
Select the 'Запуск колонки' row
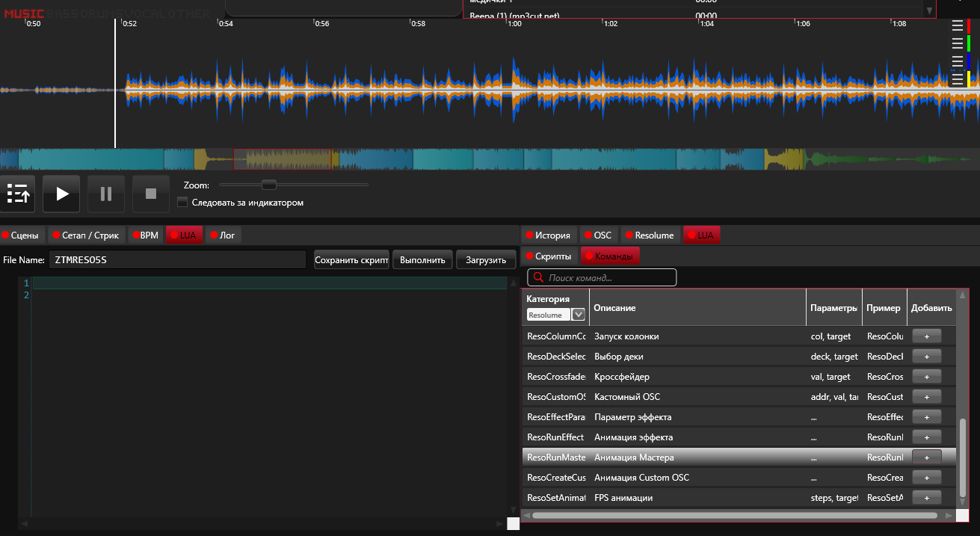click(x=739, y=336)
